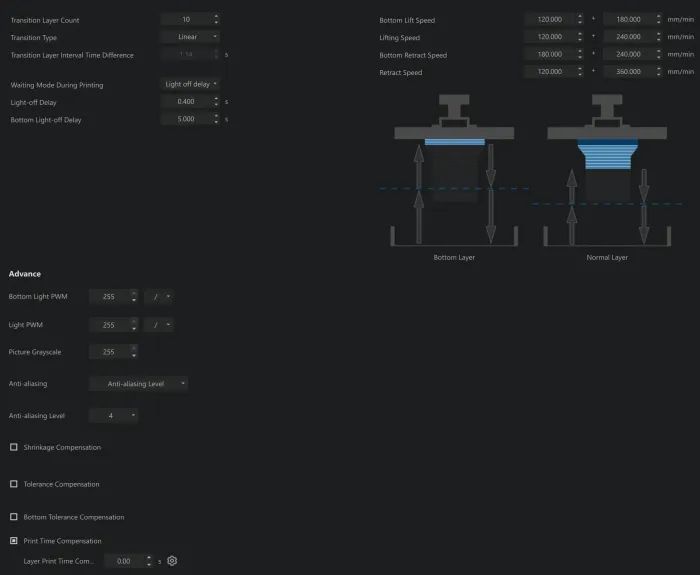Click Retract Speed first value field

(550, 71)
